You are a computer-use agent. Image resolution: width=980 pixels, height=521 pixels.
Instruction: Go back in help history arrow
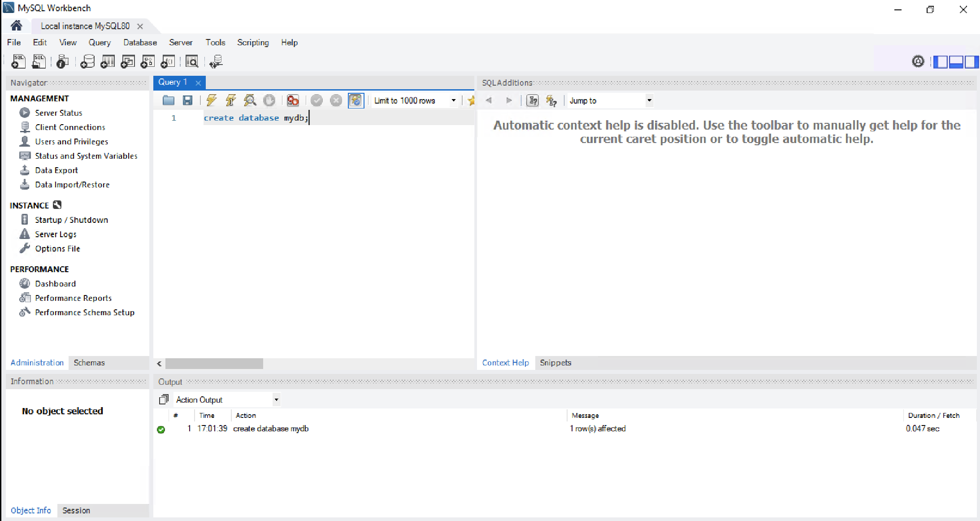point(489,100)
